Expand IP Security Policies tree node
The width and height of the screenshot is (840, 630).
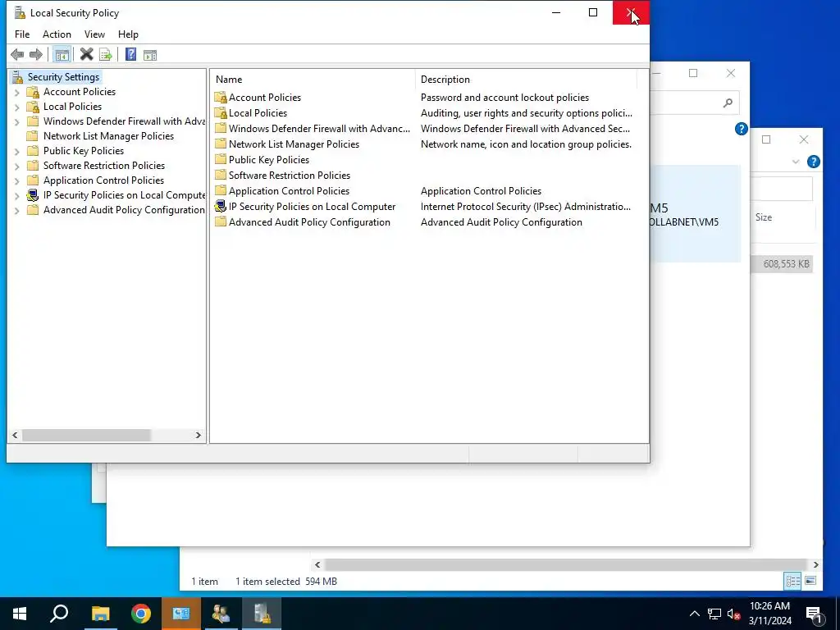16,195
